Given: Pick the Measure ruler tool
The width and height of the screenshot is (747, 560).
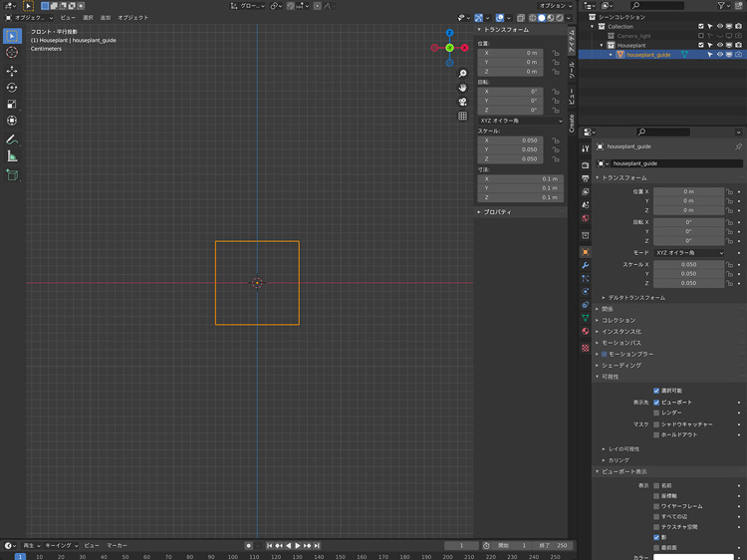Looking at the screenshot, I should click(12, 155).
